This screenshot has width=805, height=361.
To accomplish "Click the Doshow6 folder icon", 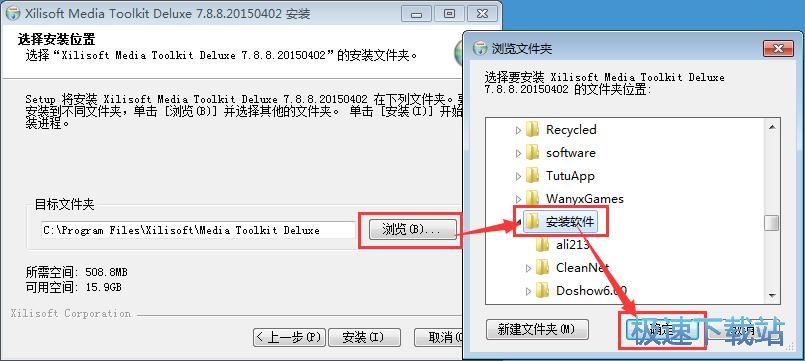I will click(543, 291).
